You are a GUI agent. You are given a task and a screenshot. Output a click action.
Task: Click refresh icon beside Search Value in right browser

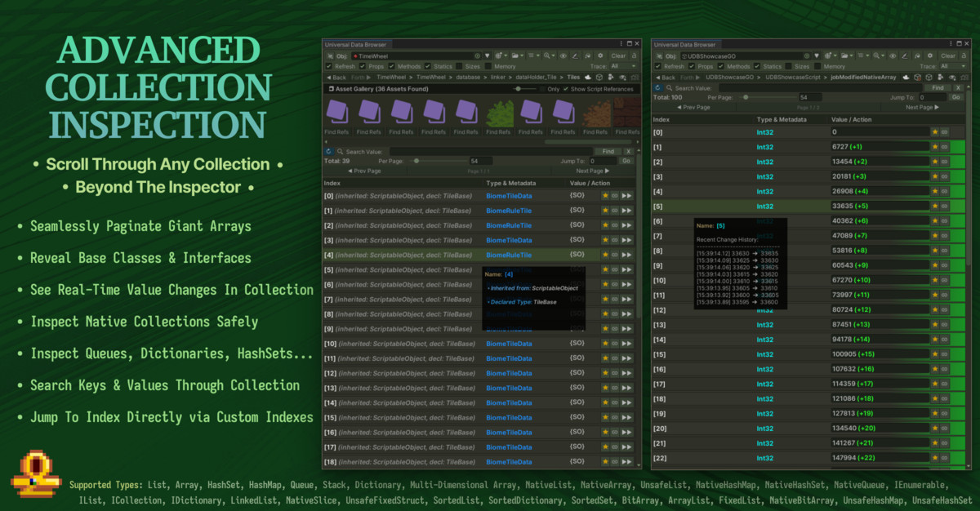[657, 87]
